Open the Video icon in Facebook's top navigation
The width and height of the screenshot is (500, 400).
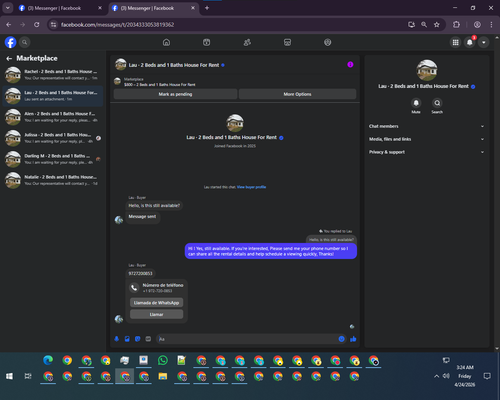[x=207, y=42]
